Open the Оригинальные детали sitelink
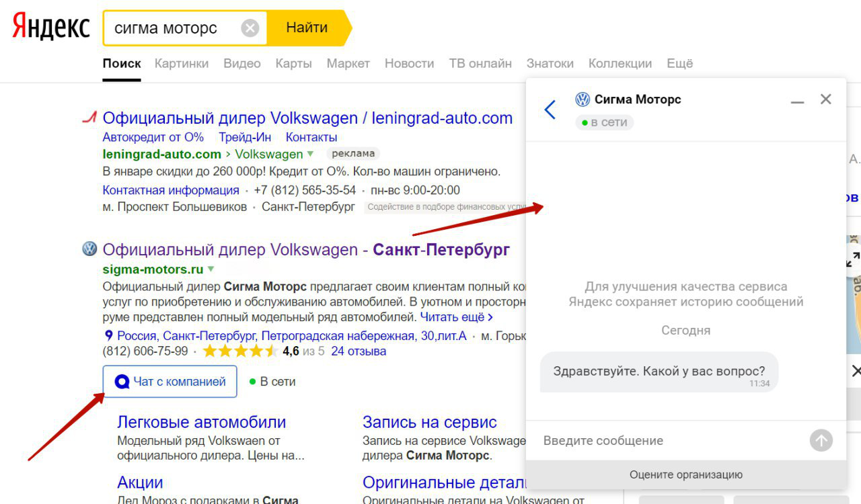 [x=444, y=482]
